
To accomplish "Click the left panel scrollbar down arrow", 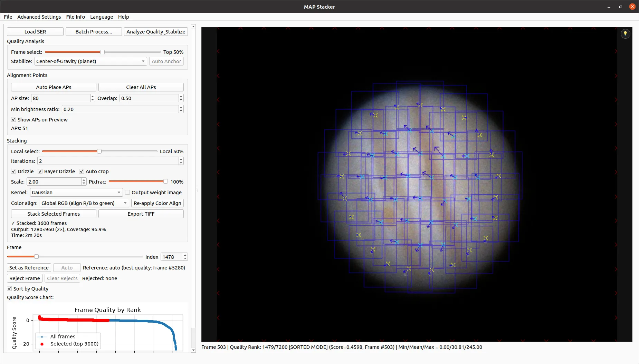I will pos(193,350).
